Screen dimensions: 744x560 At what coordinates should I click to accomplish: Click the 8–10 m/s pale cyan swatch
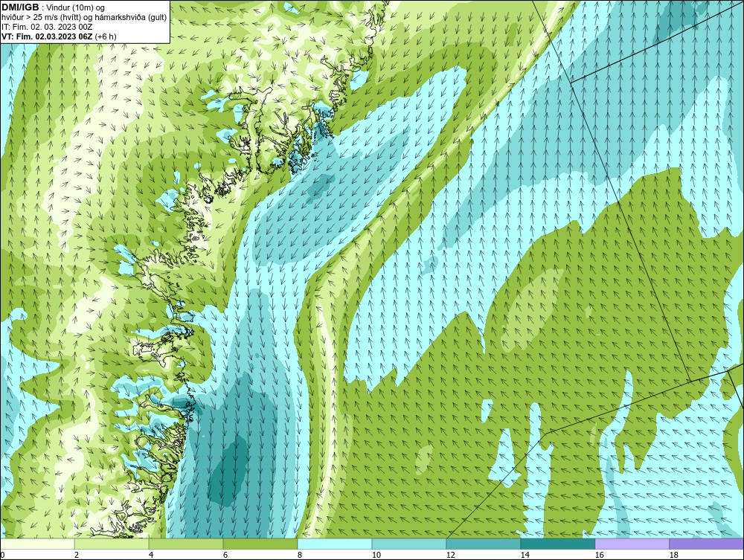coord(335,544)
